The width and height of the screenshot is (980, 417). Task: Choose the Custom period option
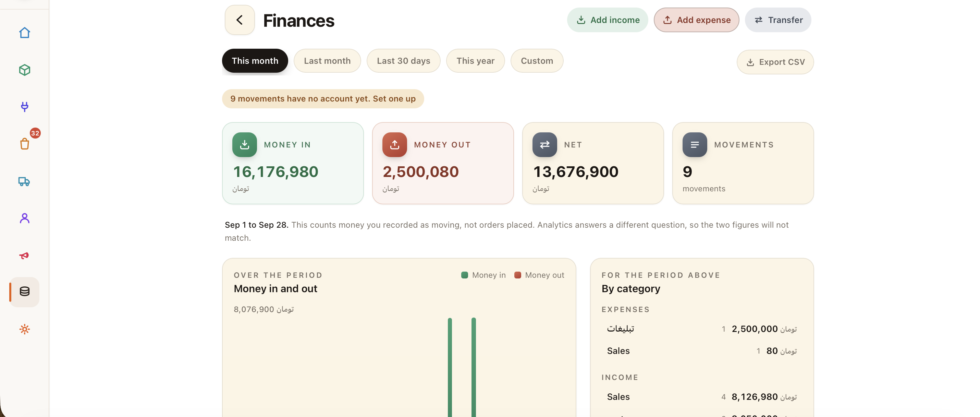click(536, 61)
